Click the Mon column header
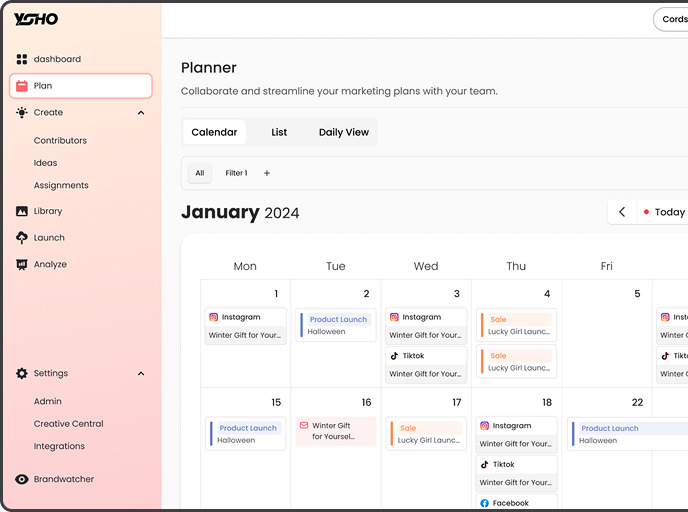Image resolution: width=688 pixels, height=512 pixels. coord(245,266)
